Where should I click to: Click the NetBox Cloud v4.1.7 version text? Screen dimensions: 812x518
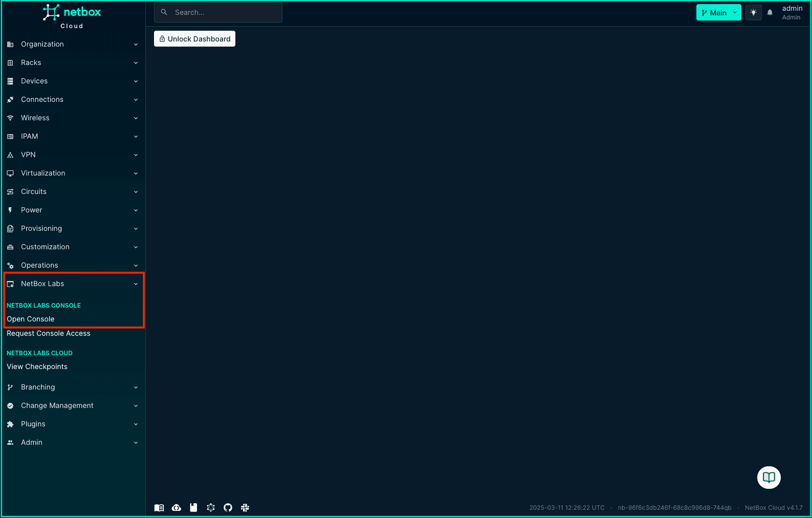point(774,508)
